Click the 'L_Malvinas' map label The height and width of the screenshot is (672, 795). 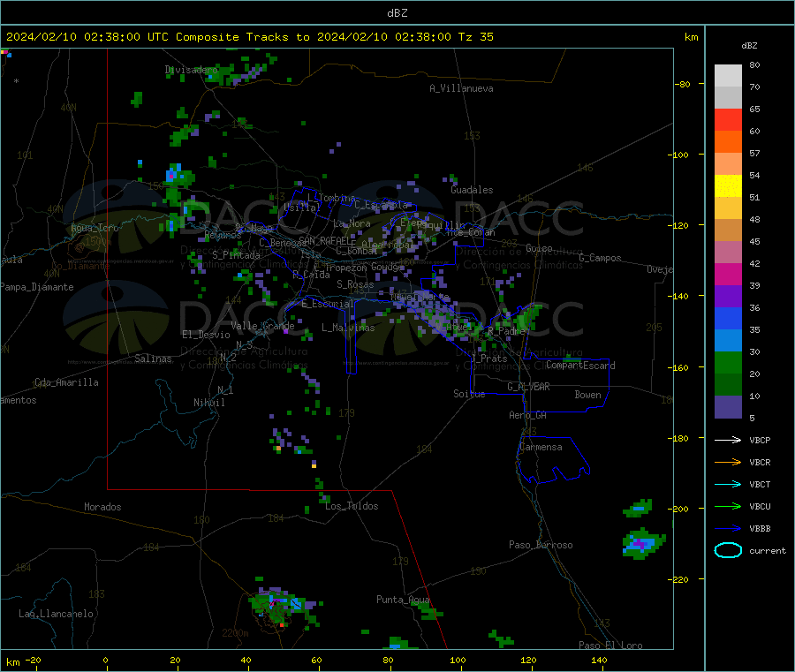point(348,328)
